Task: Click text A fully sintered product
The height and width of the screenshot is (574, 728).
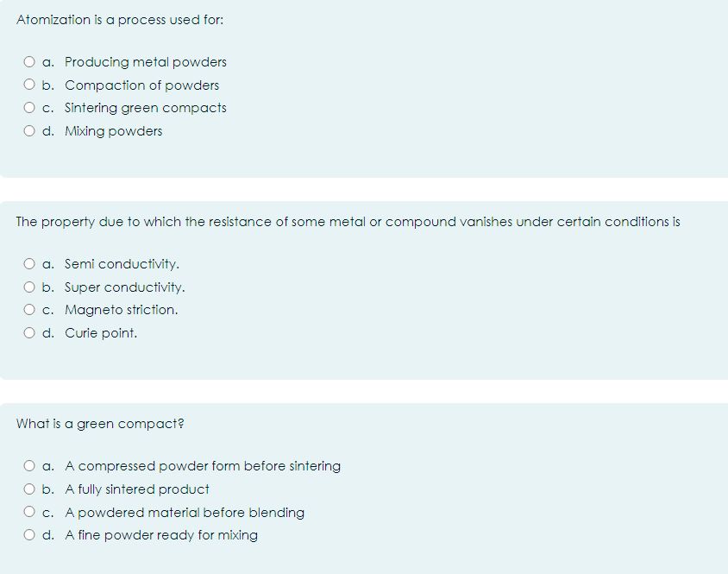Action: click(138, 489)
